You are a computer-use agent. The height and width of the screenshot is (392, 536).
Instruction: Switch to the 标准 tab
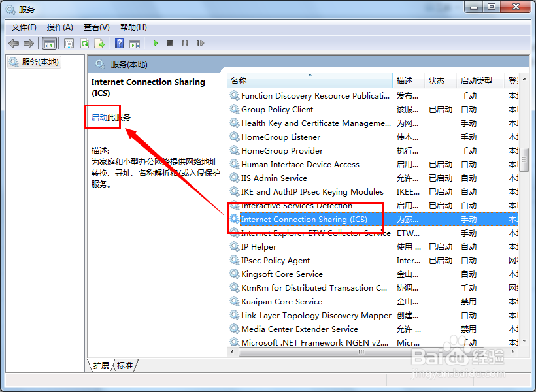pos(125,366)
